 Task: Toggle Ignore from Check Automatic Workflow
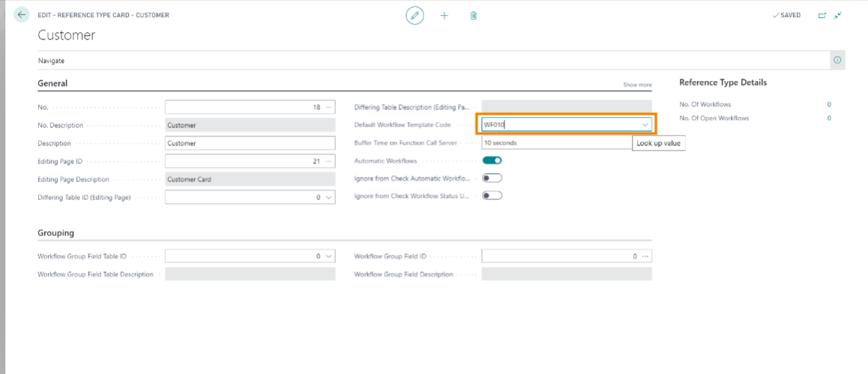tap(492, 178)
